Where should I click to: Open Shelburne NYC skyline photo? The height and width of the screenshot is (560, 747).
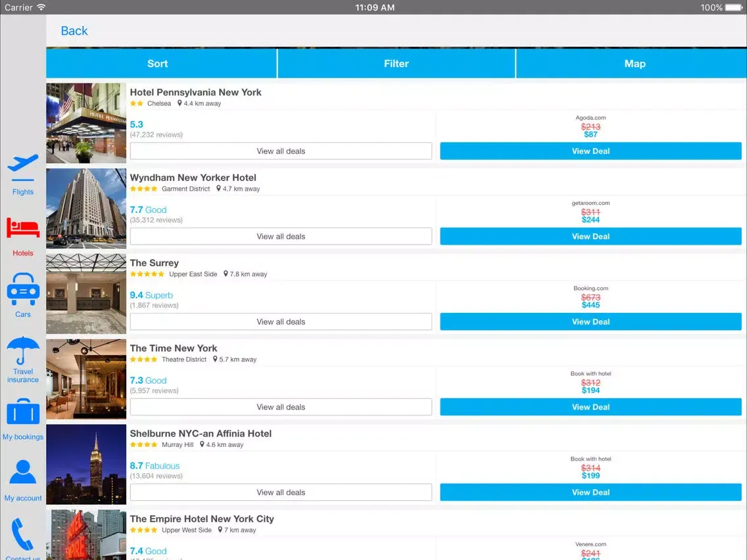[86, 464]
